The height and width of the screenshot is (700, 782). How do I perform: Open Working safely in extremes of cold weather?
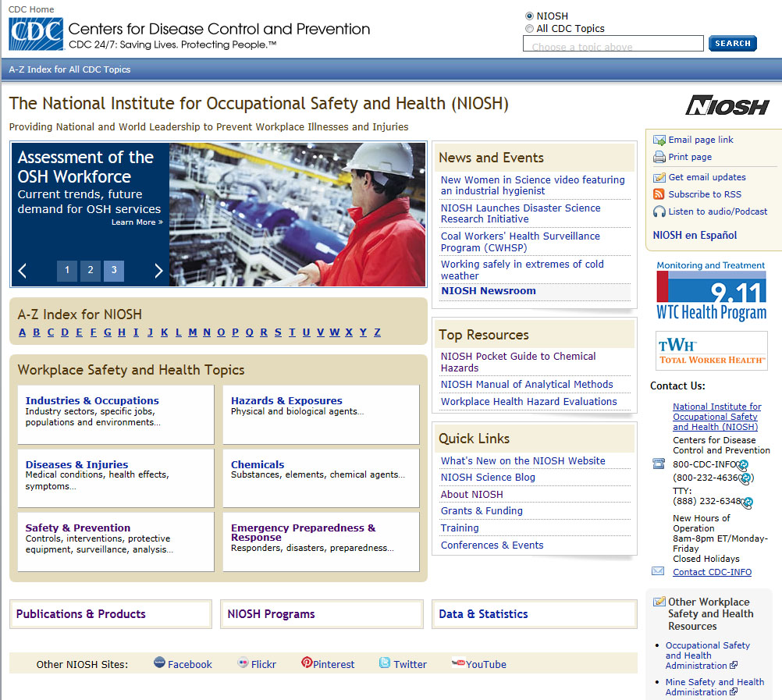(522, 270)
